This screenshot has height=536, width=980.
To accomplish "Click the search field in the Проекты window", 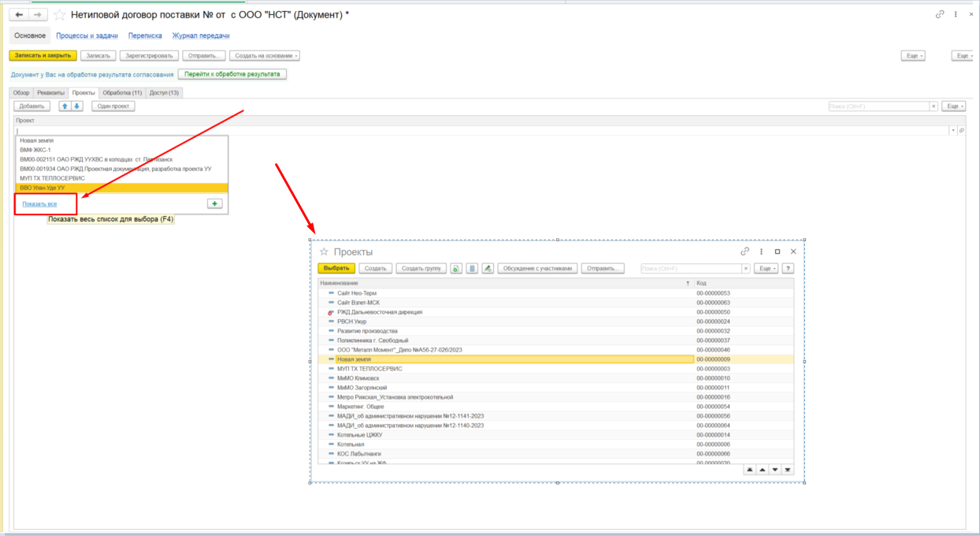I will (691, 268).
